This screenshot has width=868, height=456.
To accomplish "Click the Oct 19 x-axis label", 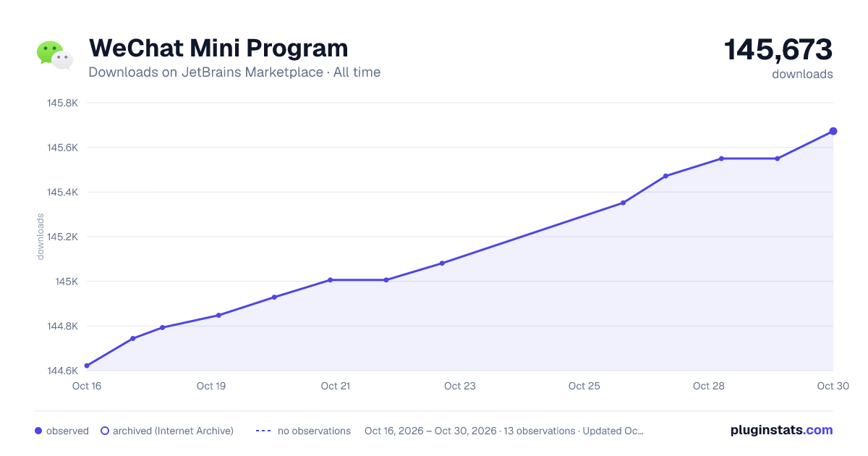I will pyautogui.click(x=211, y=386).
